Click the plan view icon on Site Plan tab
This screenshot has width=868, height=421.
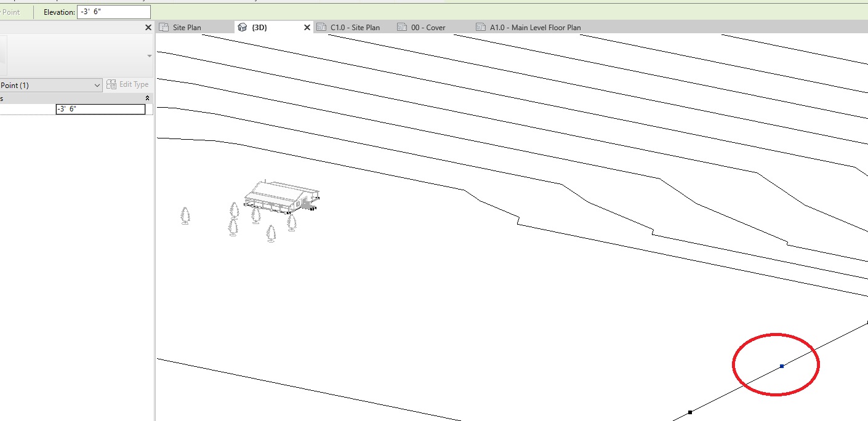coord(164,27)
